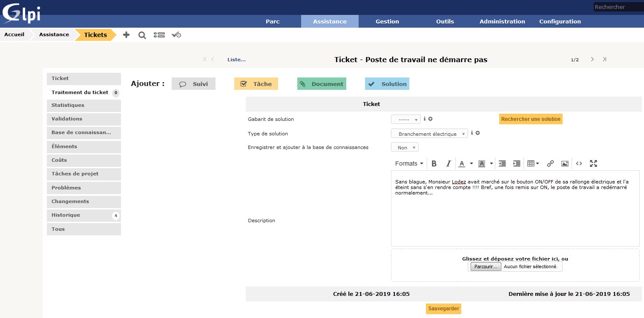This screenshot has width=644, height=318.
Task: Open the Problèmes tab
Action: click(84, 188)
